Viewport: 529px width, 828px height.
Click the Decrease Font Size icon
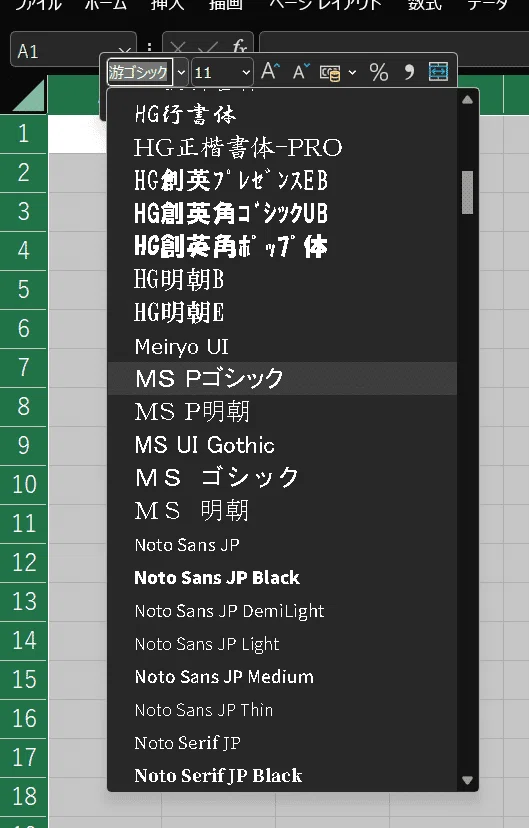coord(301,71)
